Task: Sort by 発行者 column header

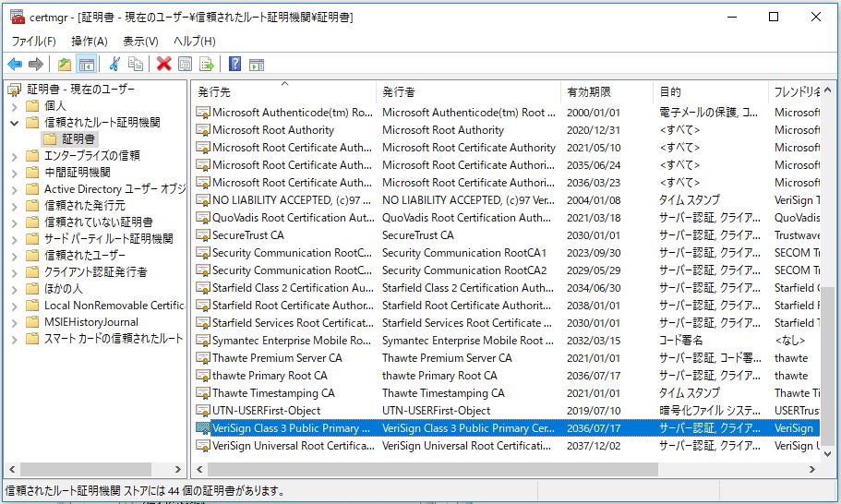Action: point(468,91)
